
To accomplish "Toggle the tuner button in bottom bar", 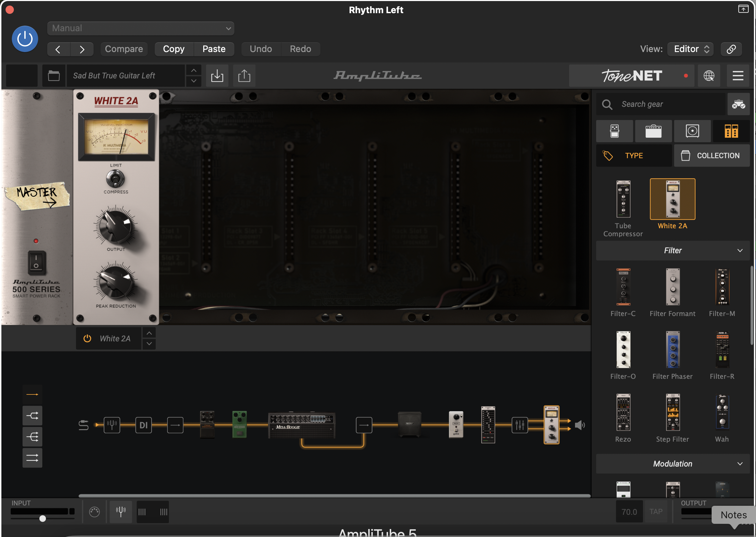I will point(121,512).
